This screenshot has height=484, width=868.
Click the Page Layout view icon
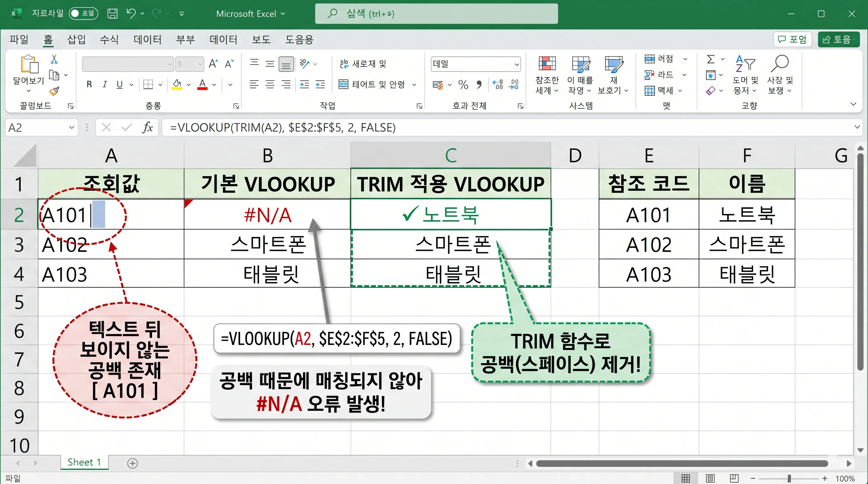pyautogui.click(x=710, y=478)
